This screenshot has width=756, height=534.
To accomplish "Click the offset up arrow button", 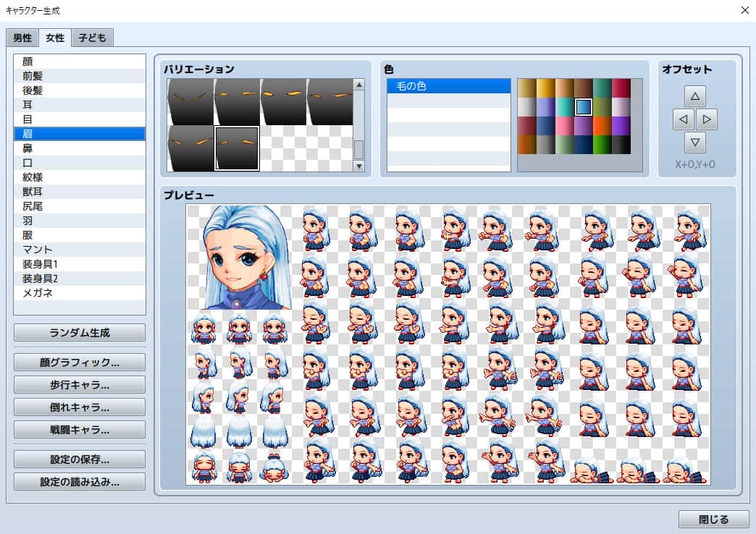I will pos(694,96).
